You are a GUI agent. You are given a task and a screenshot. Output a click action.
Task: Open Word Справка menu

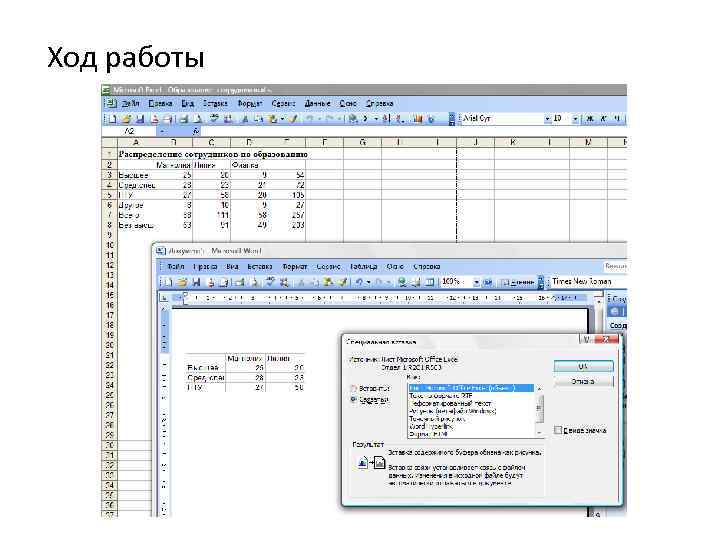pos(427,266)
